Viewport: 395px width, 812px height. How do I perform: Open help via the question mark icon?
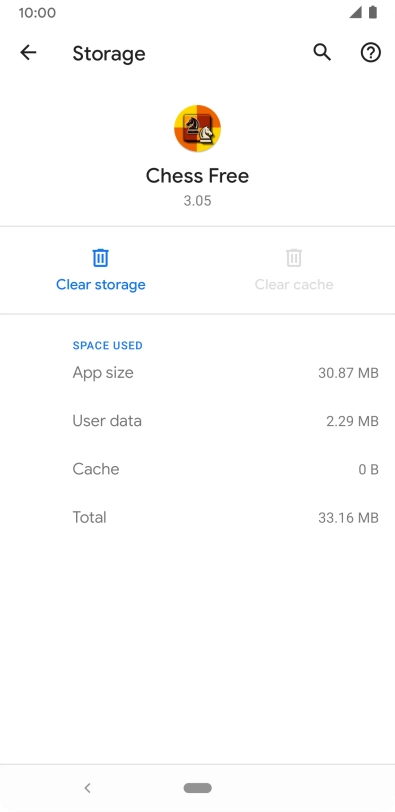pyautogui.click(x=371, y=52)
